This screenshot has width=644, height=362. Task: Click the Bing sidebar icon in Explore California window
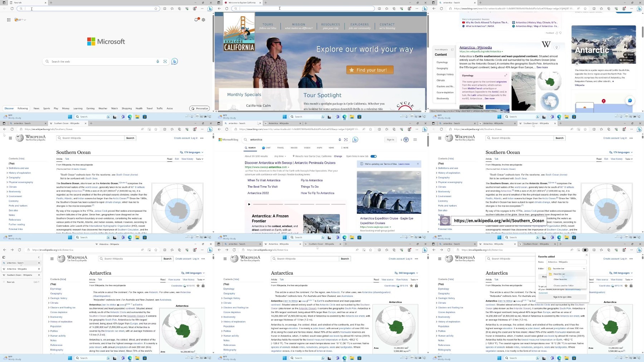tap(425, 9)
